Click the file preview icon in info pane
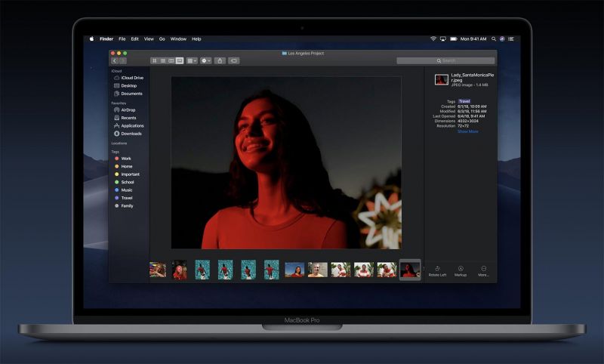The height and width of the screenshot is (364, 604). click(442, 80)
